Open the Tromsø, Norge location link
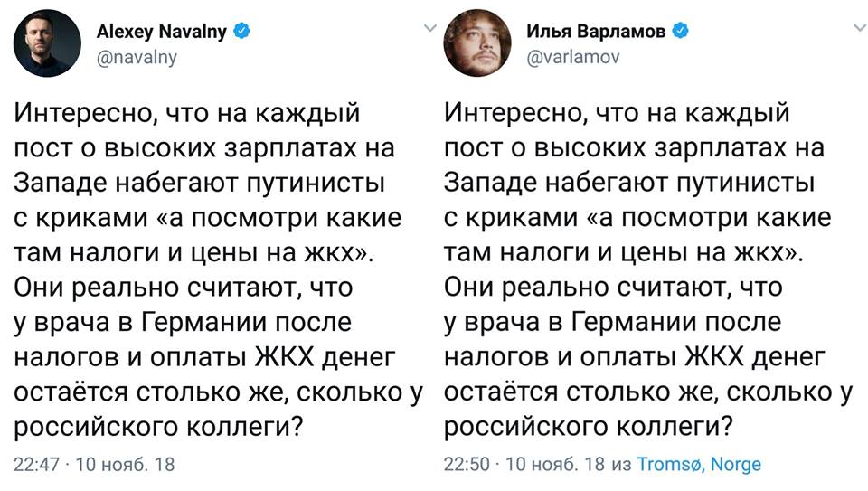Image resolution: width=868 pixels, height=491 pixels. (x=701, y=465)
